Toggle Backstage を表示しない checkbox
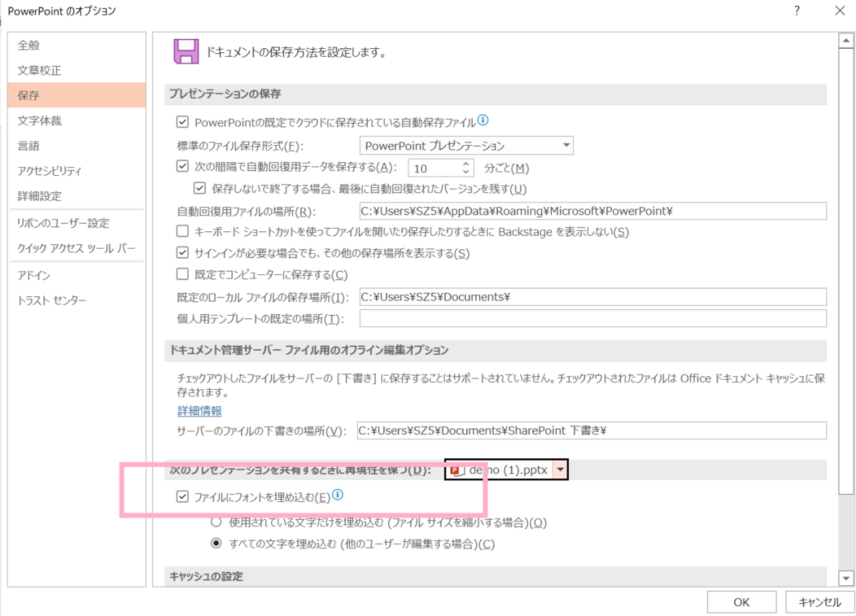Viewport: 856px width, 616px height. [181, 231]
